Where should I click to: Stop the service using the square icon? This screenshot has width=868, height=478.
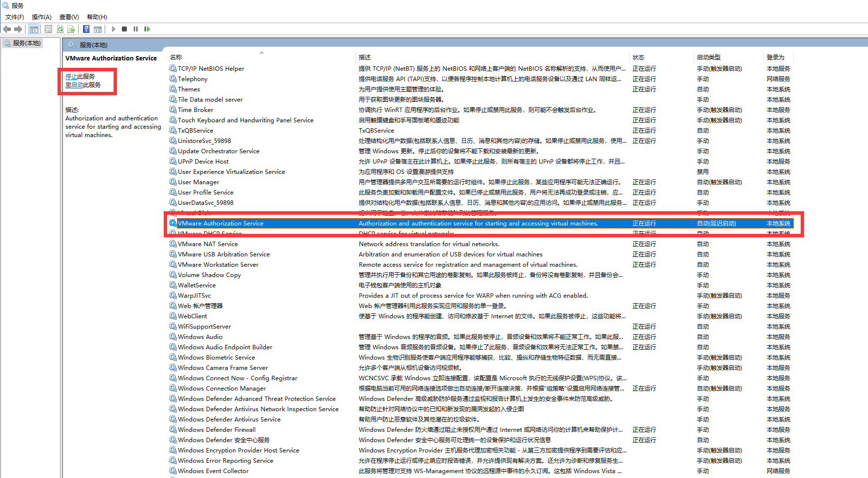pyautogui.click(x=124, y=29)
